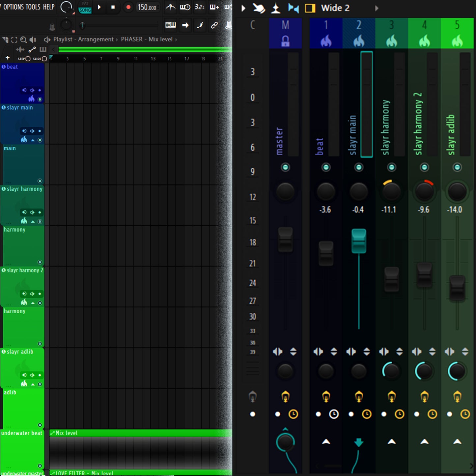Mute the underwater beat playlist track
This screenshot has height=476, width=476.
40,465
